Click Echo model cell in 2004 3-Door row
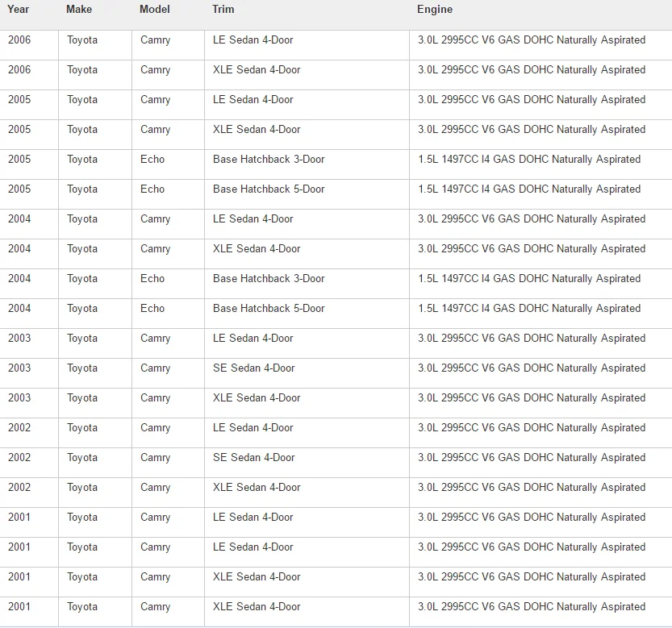672x628 pixels. [168, 284]
